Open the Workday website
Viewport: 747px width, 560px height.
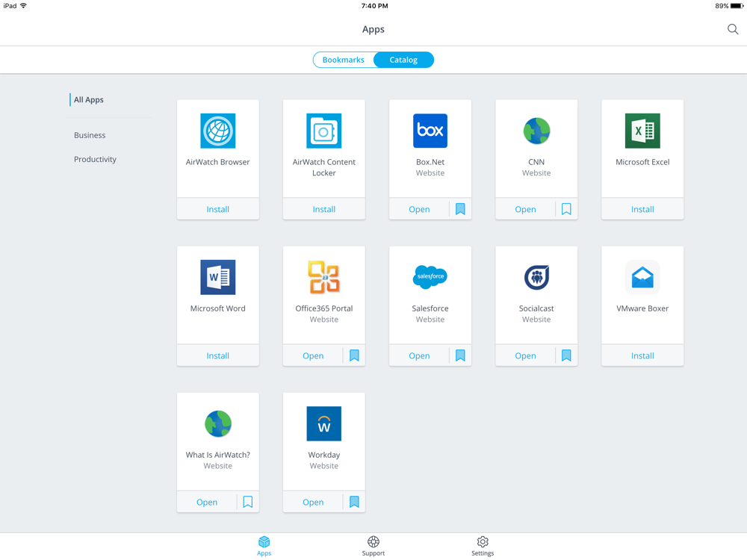point(313,502)
